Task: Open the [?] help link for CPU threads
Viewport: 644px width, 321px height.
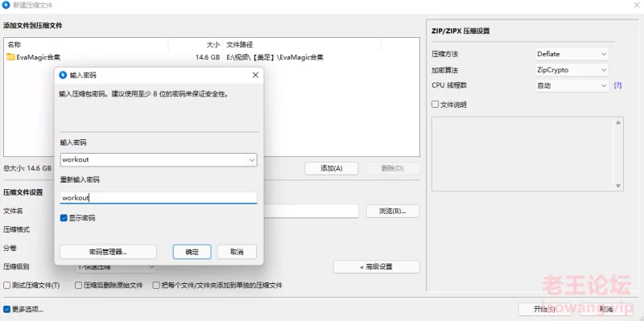Action: pos(617,85)
